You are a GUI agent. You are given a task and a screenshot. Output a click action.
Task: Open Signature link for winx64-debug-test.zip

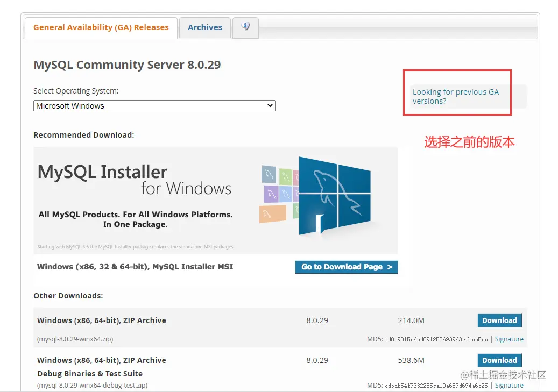pyautogui.click(x=509, y=385)
